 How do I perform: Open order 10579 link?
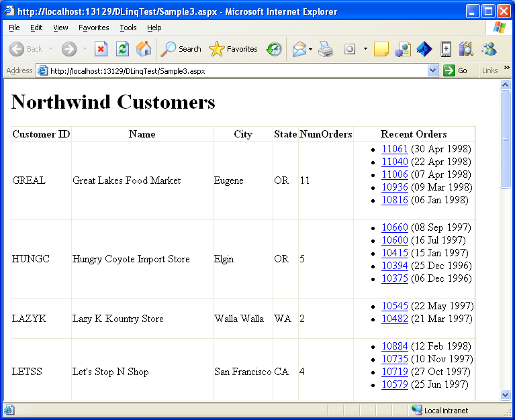tap(394, 384)
